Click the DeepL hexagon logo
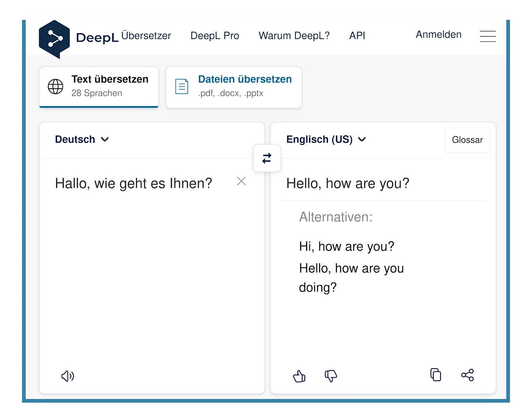Viewport: 532px width, 415px height. point(54,39)
